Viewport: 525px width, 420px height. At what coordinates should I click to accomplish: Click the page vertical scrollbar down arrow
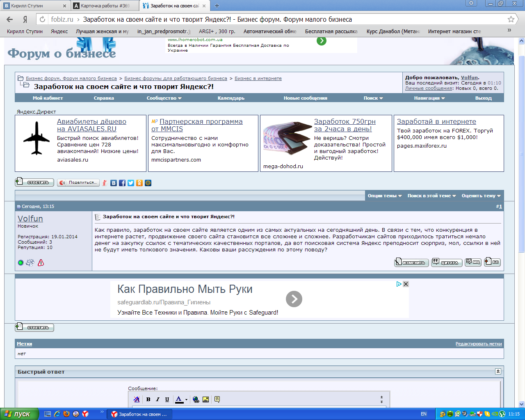point(522,404)
